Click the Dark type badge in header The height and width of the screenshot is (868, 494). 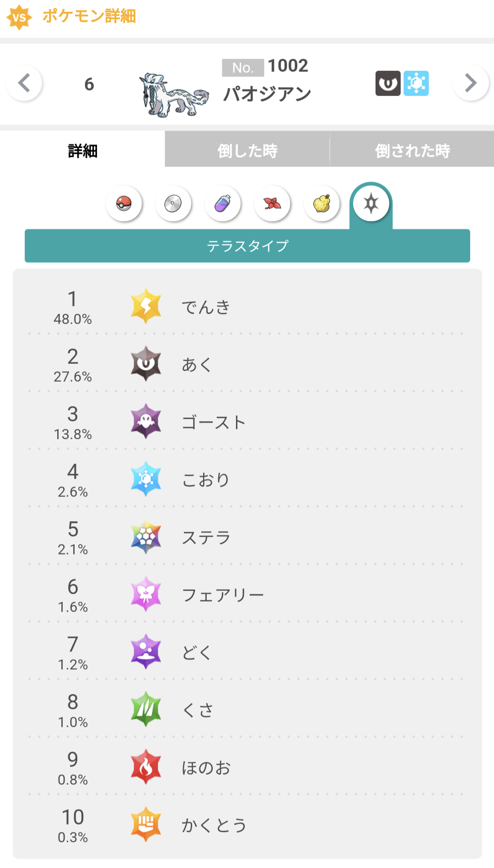[x=388, y=83]
